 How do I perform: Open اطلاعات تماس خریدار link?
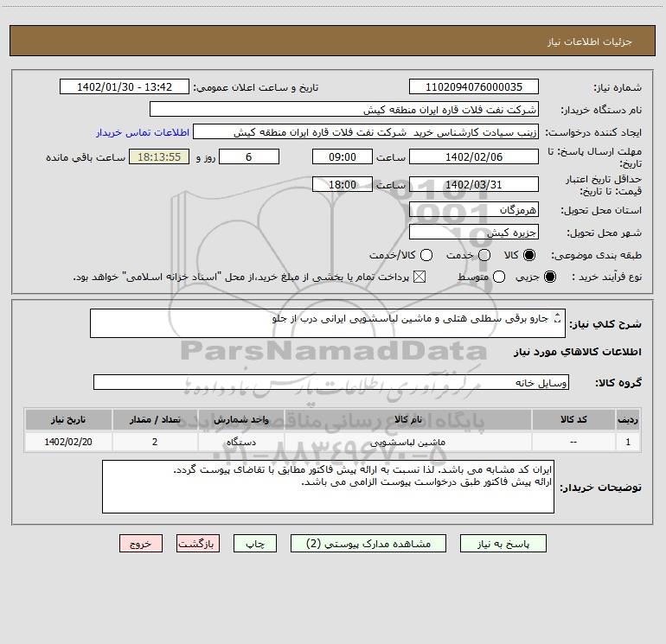[143, 132]
